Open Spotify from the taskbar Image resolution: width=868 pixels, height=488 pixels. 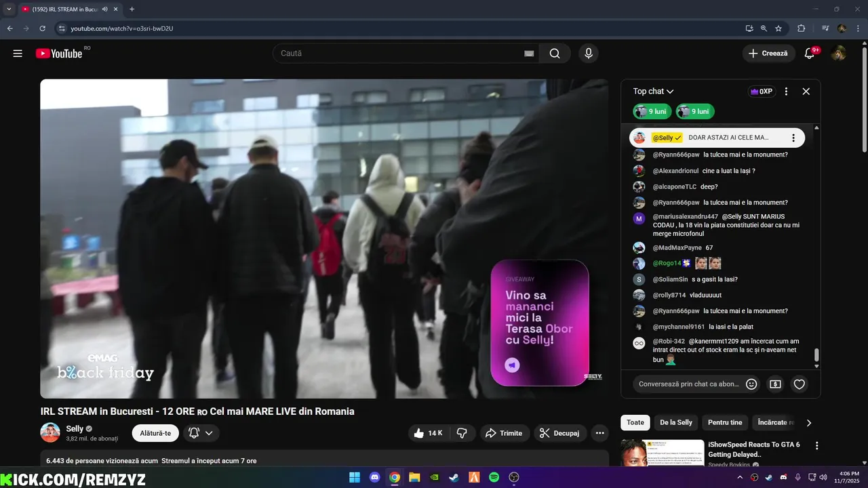click(494, 477)
